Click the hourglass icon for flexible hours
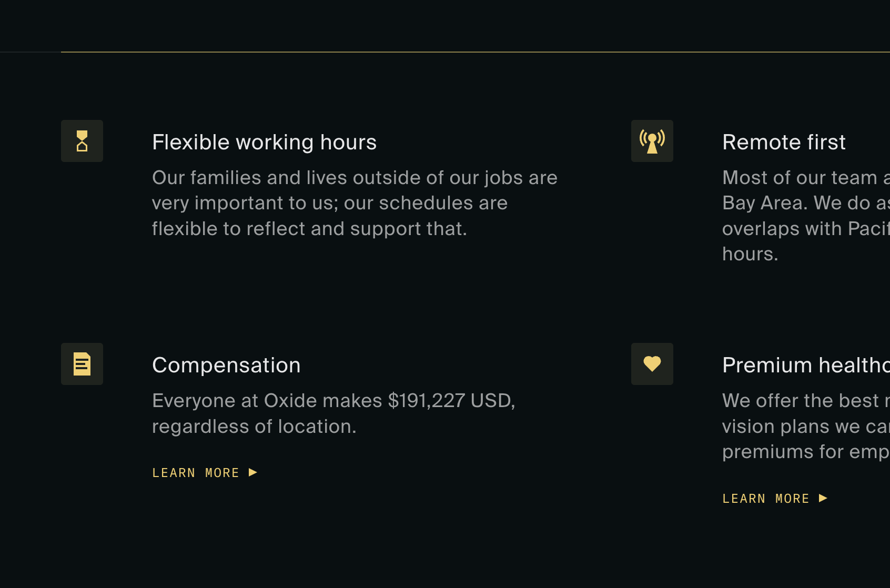 (x=82, y=141)
